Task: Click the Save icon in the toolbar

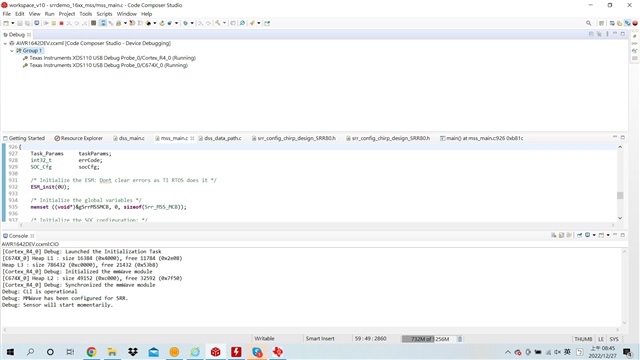Action: pos(19,23)
